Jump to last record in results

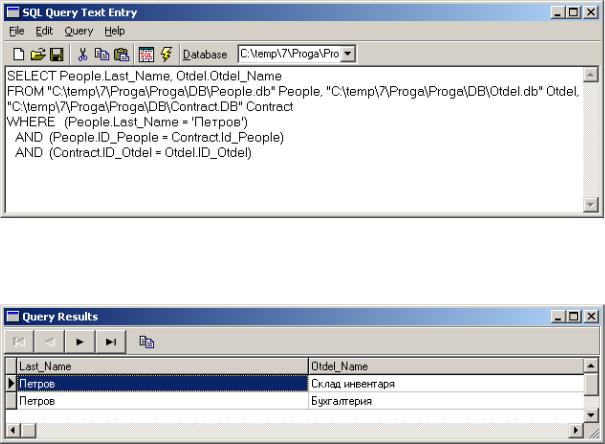point(111,342)
